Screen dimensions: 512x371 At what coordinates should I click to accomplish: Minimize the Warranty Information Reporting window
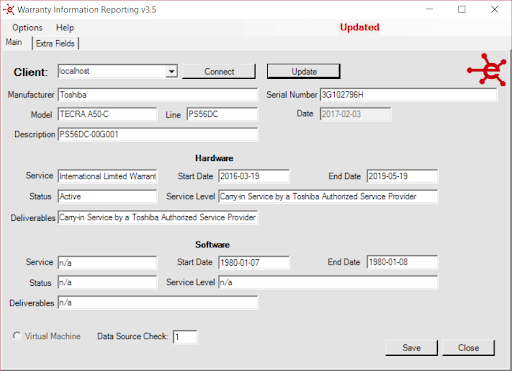pos(430,9)
